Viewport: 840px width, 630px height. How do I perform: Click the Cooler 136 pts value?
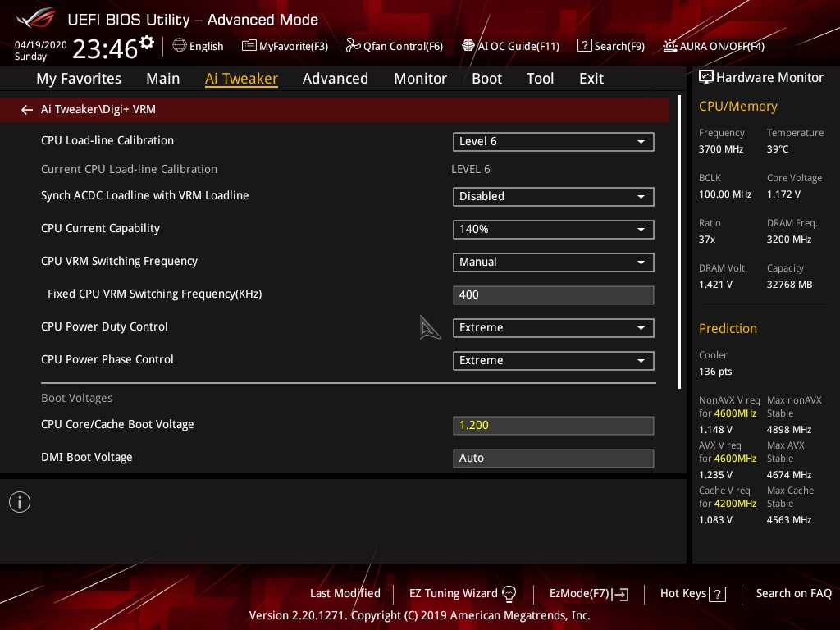715,372
